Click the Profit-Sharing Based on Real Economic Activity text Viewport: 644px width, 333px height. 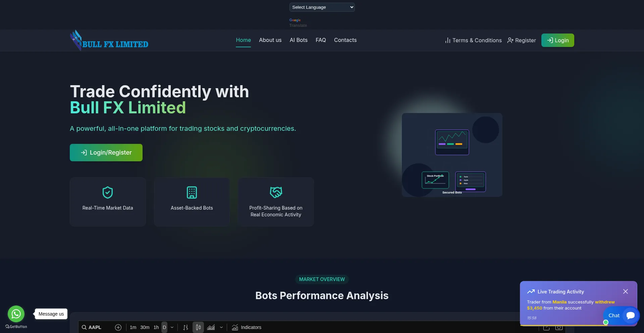[276, 211]
